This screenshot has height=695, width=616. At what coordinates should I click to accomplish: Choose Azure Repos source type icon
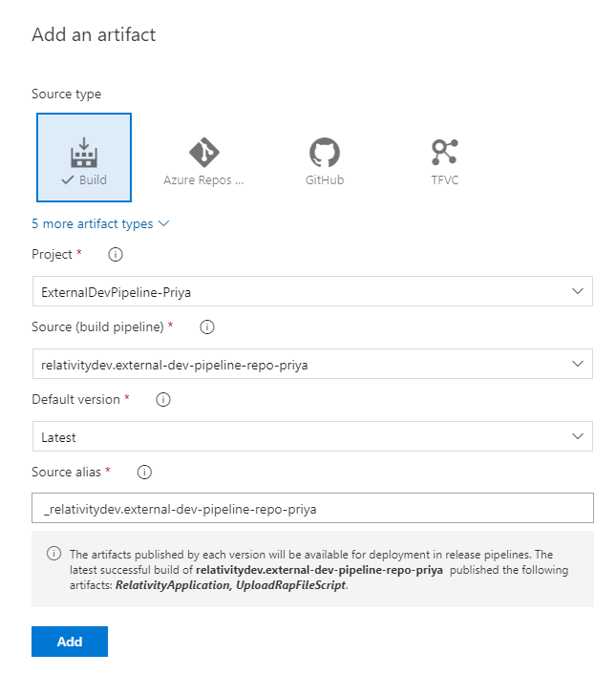pos(204,152)
